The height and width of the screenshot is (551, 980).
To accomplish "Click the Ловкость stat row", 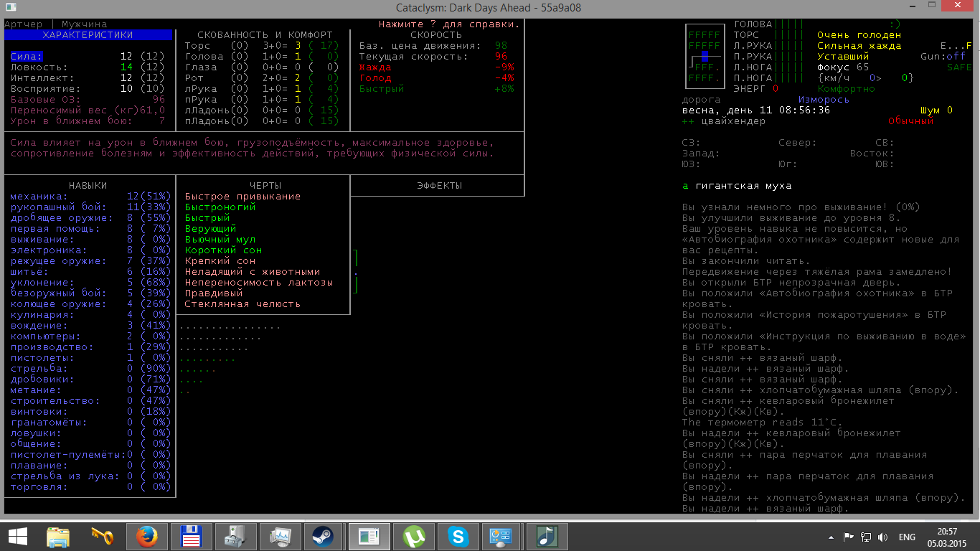I will (x=88, y=67).
